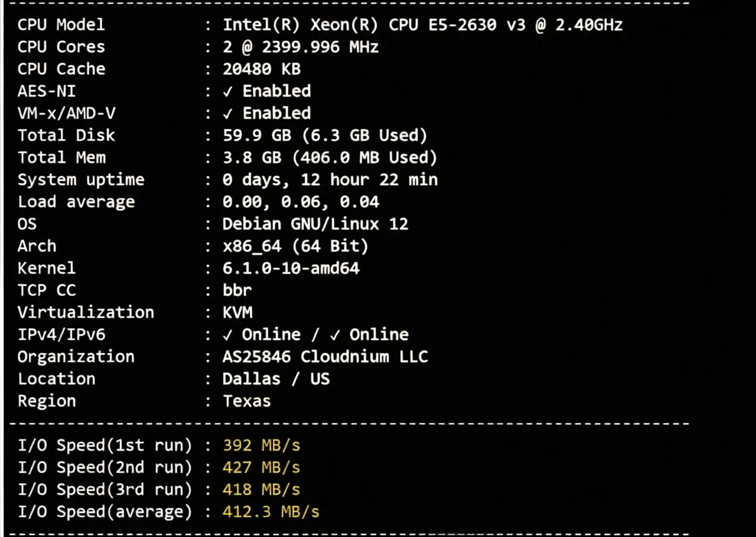Click the Total Mem label
This screenshot has width=756, height=537.
[61, 158]
